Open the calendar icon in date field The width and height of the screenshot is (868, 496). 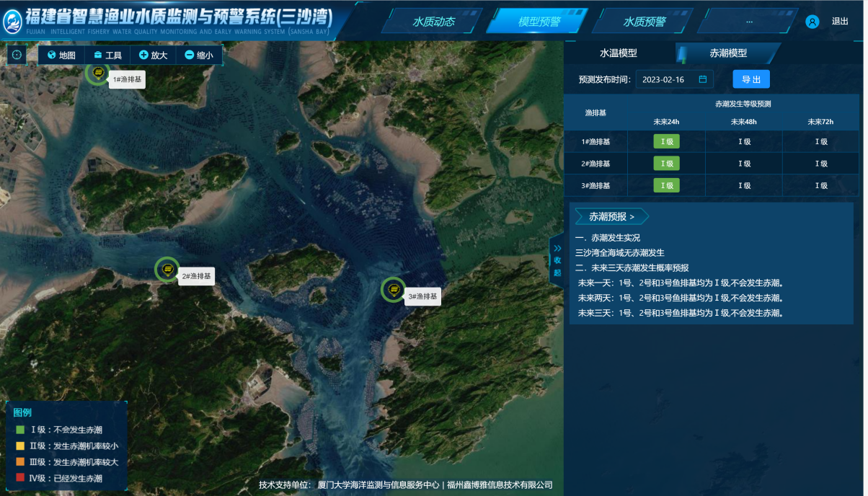[703, 79]
